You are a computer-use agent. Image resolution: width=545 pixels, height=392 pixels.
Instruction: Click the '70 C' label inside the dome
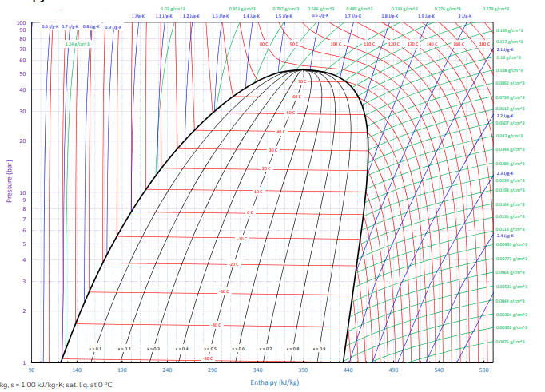coord(302,81)
